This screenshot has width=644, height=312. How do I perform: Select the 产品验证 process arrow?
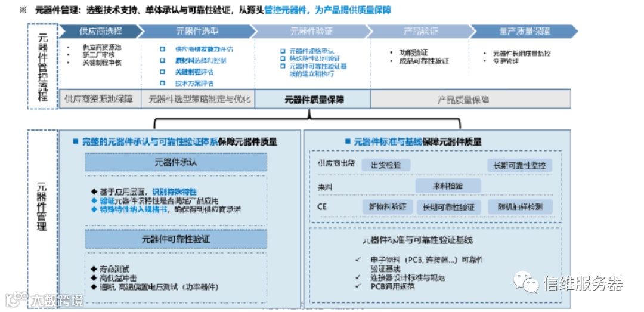click(x=421, y=31)
